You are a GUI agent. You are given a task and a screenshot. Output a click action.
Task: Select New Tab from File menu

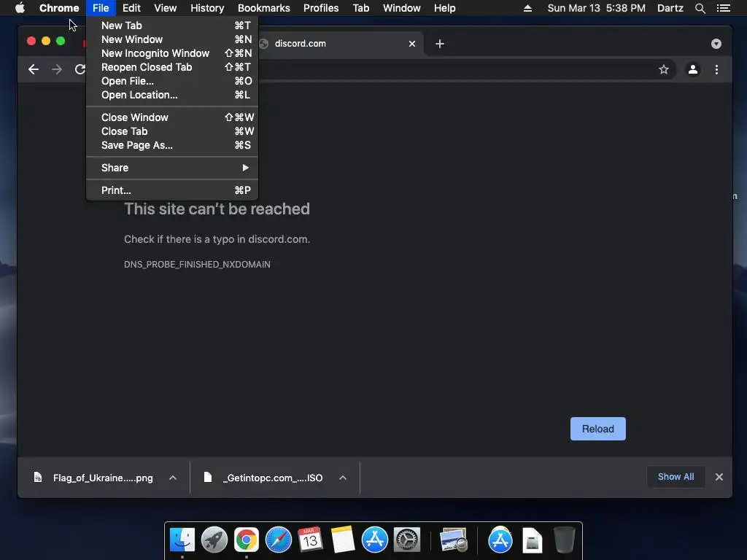[172, 26]
